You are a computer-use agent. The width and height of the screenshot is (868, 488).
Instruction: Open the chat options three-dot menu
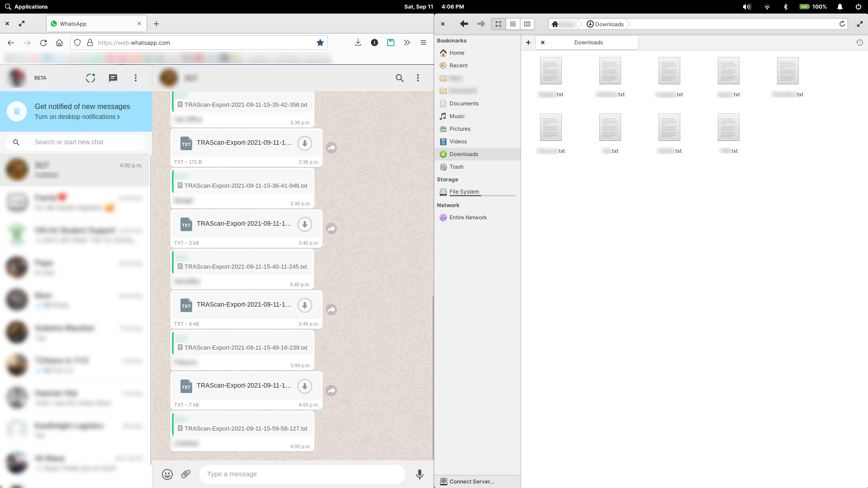coord(418,78)
